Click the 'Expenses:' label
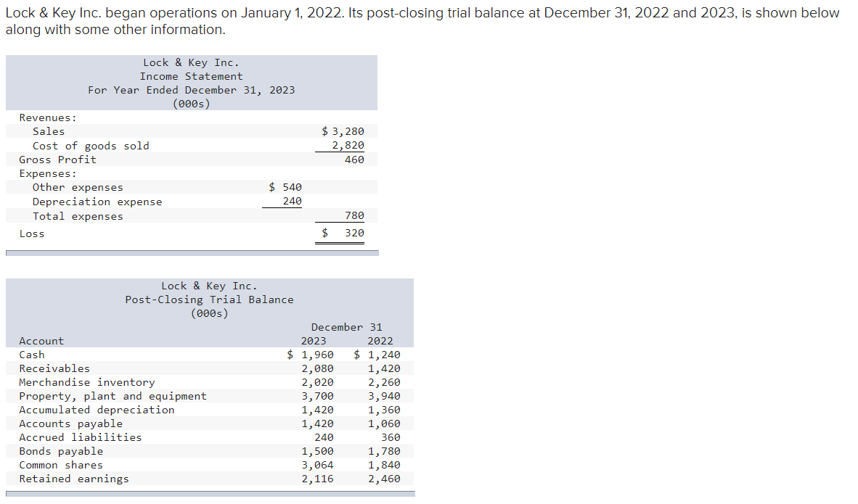This screenshot has height=504, width=858. (48, 173)
